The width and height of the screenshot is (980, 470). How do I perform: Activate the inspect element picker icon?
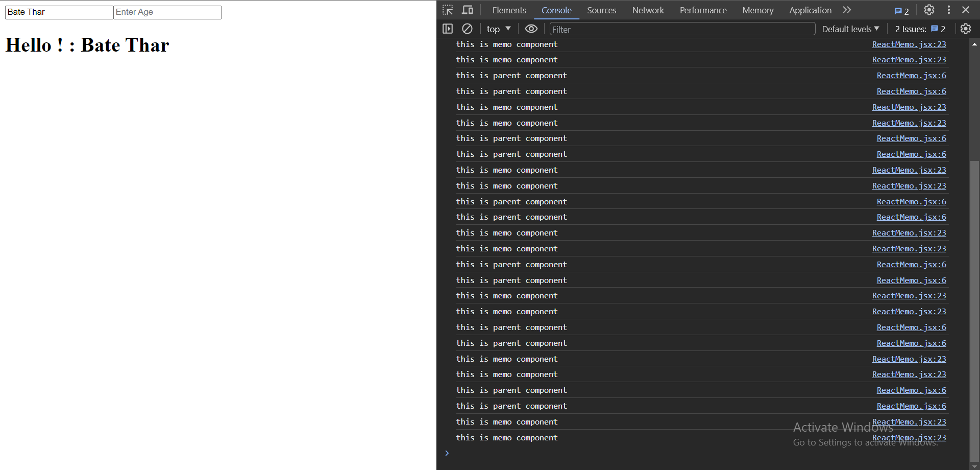point(448,10)
